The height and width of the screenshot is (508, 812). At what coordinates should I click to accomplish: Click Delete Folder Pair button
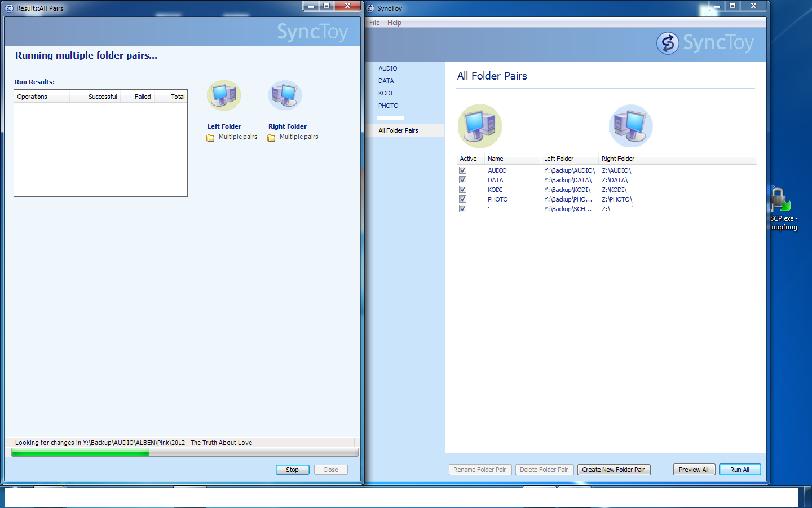[x=544, y=470]
